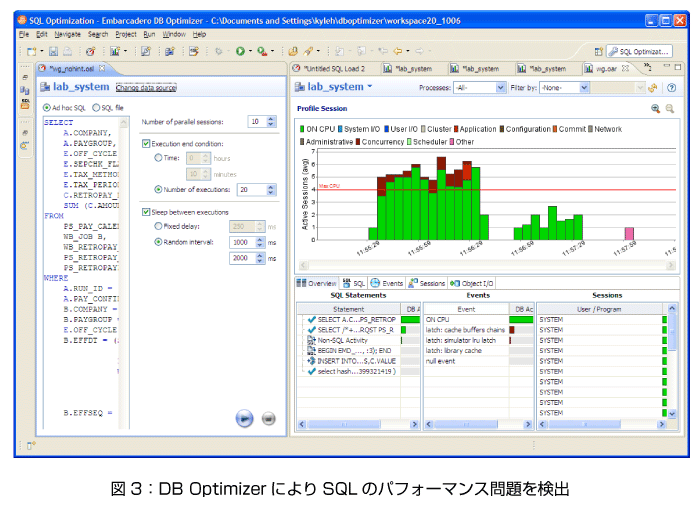Stop execution with gray stop button

click(268, 418)
